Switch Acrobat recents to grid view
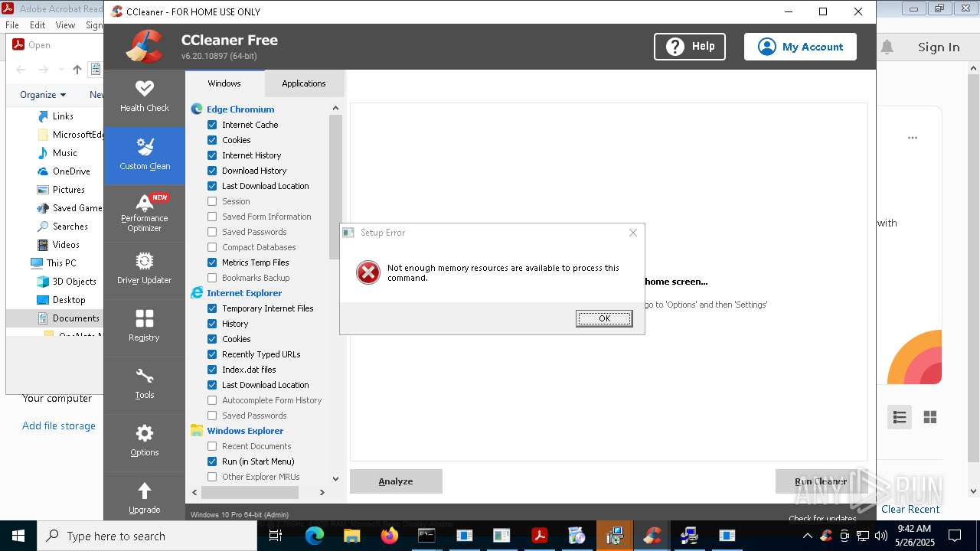Screen dimensions: 980x551 [930, 417]
